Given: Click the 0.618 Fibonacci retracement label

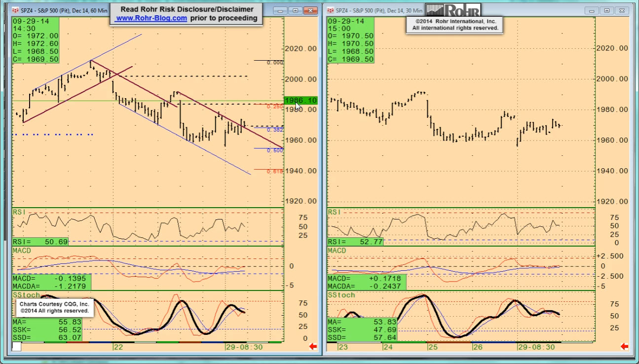Looking at the screenshot, I should click(x=275, y=172).
